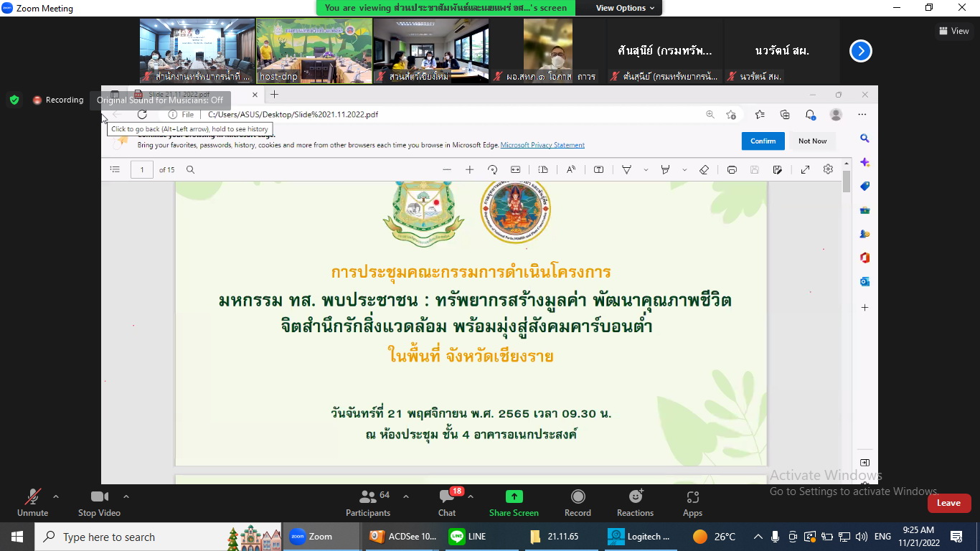
Task: Select the นวรัตน์ สผ. participant tile
Action: (781, 51)
